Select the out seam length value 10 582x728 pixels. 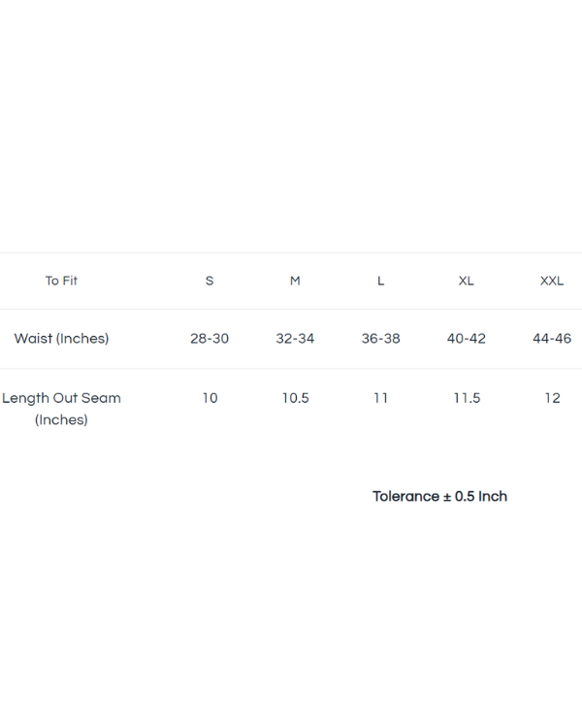pos(210,398)
